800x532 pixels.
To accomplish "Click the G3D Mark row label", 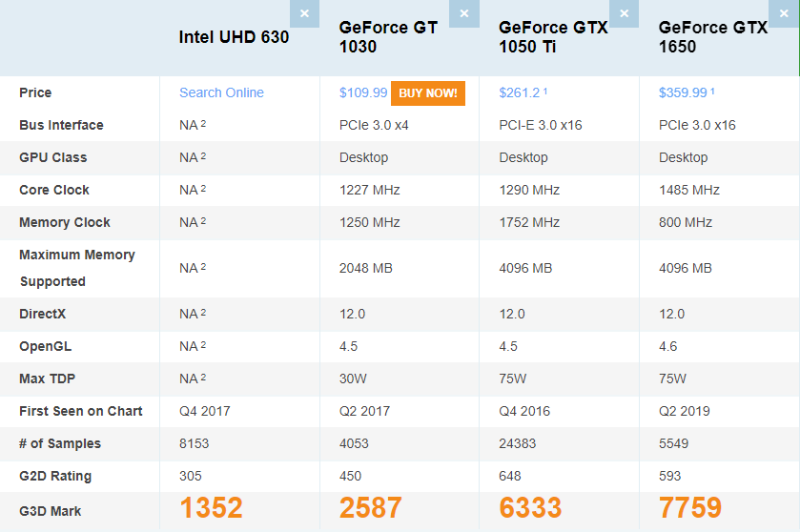I will click(x=50, y=511).
